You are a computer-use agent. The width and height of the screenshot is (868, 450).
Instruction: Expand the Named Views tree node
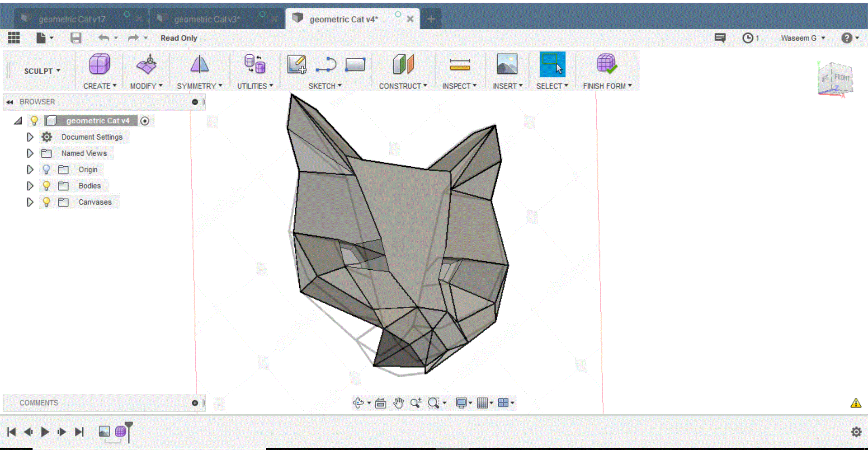point(30,153)
